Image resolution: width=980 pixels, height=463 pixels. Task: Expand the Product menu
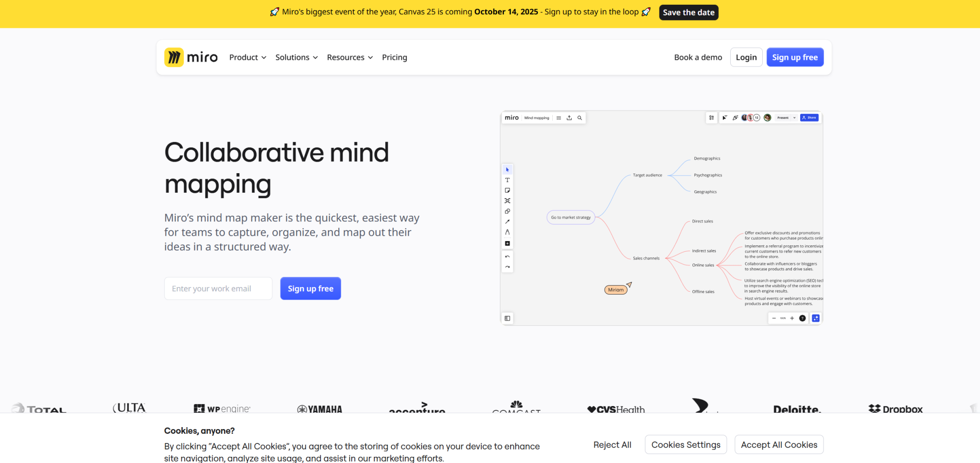(248, 57)
